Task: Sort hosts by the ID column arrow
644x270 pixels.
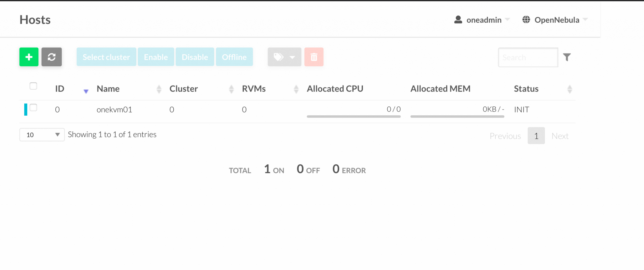Action: coord(86,91)
